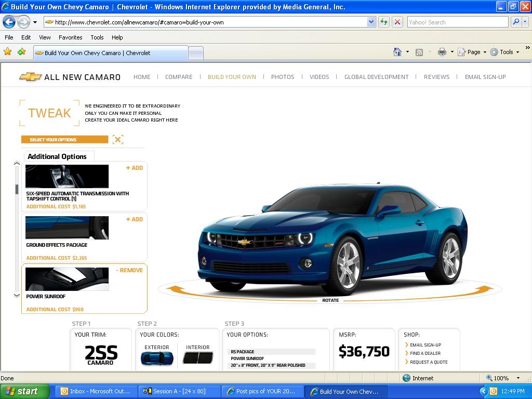The image size is (532, 399).
Task: Go to the HOME site link
Action: (142, 77)
